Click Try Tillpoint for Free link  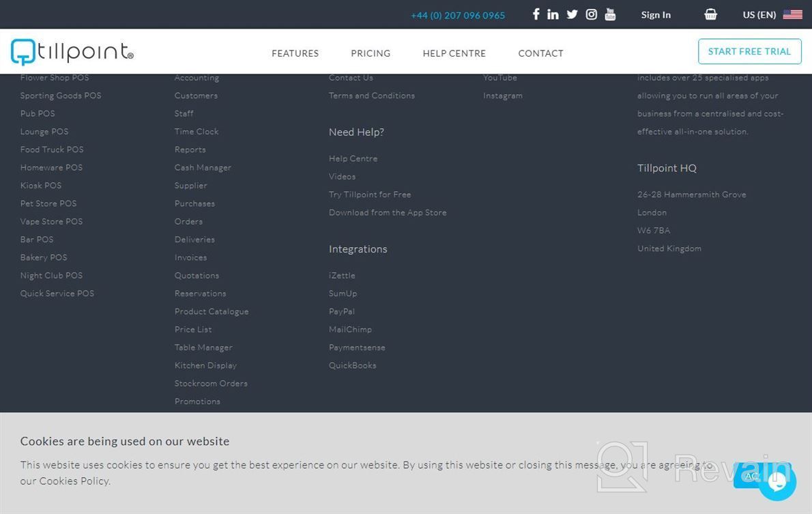pos(370,195)
